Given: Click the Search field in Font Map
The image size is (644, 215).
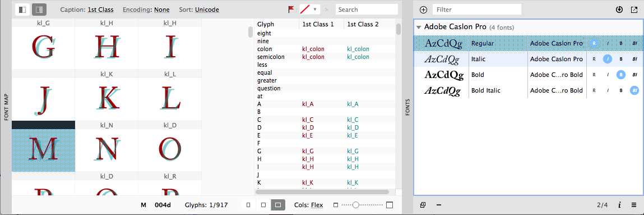Looking at the screenshot, I should 367,10.
